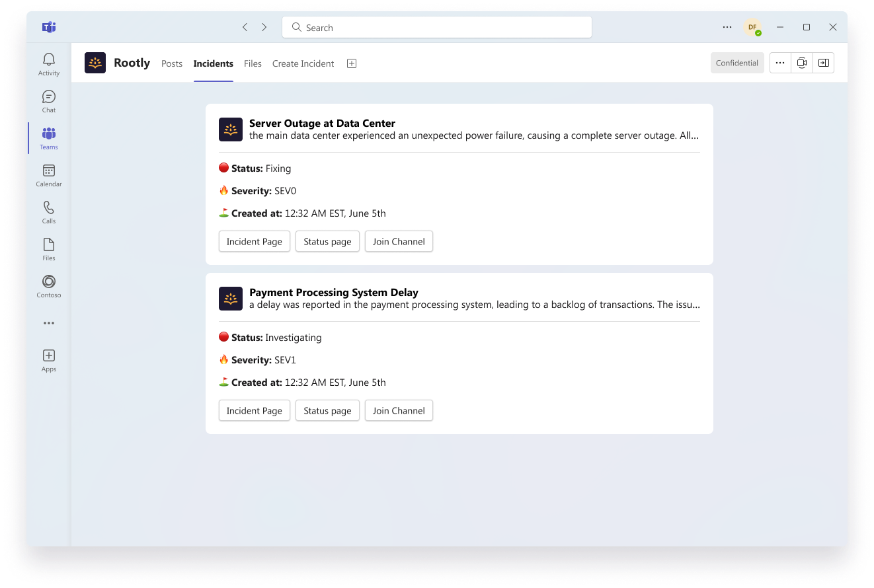Close the Teams window

(833, 27)
